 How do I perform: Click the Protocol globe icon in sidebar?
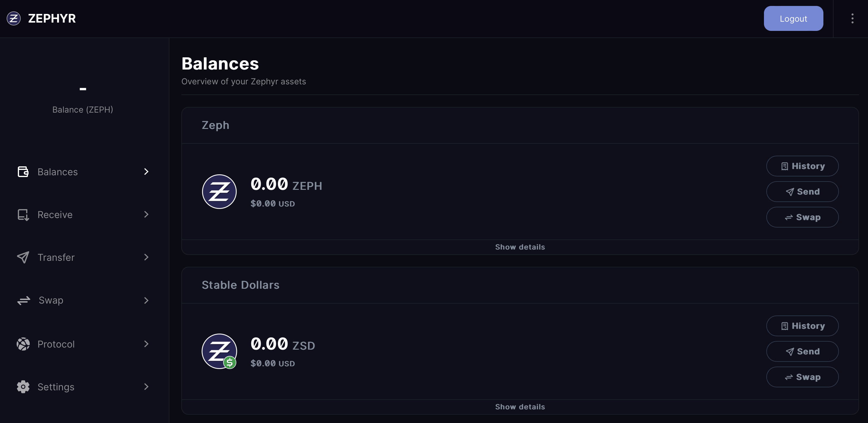[23, 344]
